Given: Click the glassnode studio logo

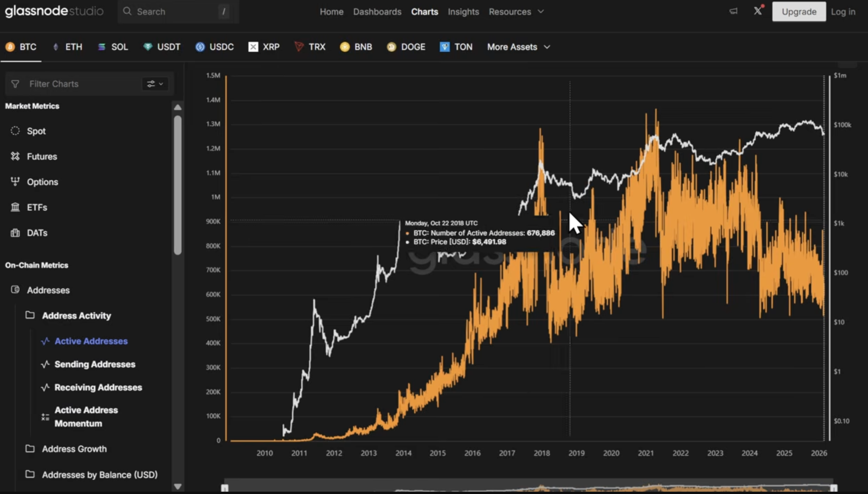Looking at the screenshot, I should pos(54,11).
